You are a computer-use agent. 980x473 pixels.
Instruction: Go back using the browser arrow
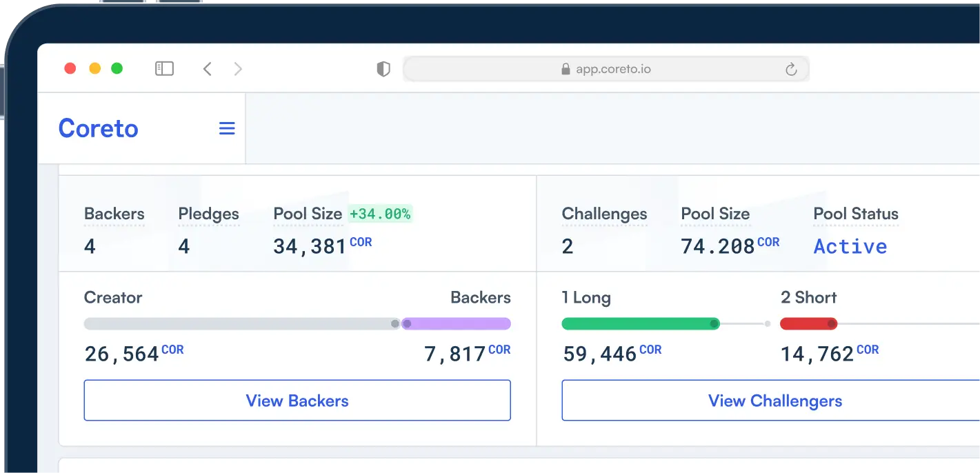207,68
